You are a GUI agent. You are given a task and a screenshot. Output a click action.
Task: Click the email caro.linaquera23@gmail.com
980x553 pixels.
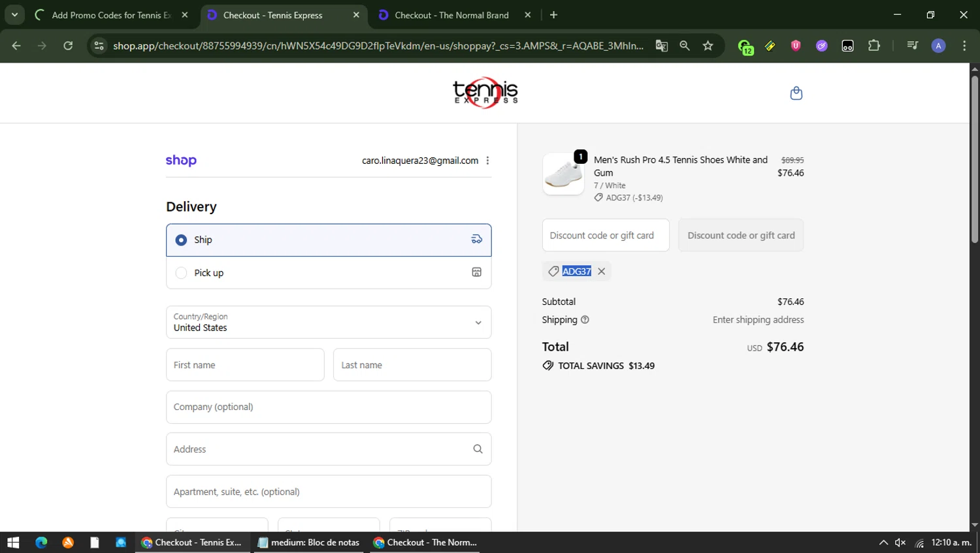420,161
